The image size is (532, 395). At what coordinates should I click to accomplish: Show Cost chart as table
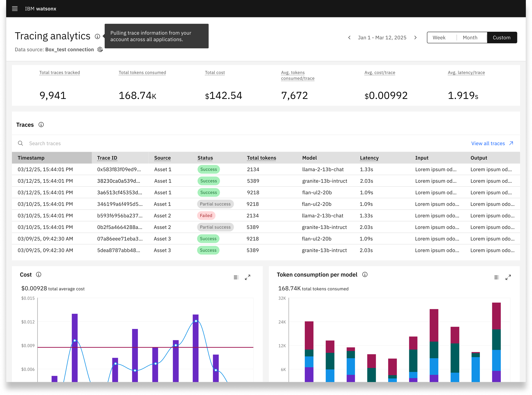pyautogui.click(x=236, y=277)
